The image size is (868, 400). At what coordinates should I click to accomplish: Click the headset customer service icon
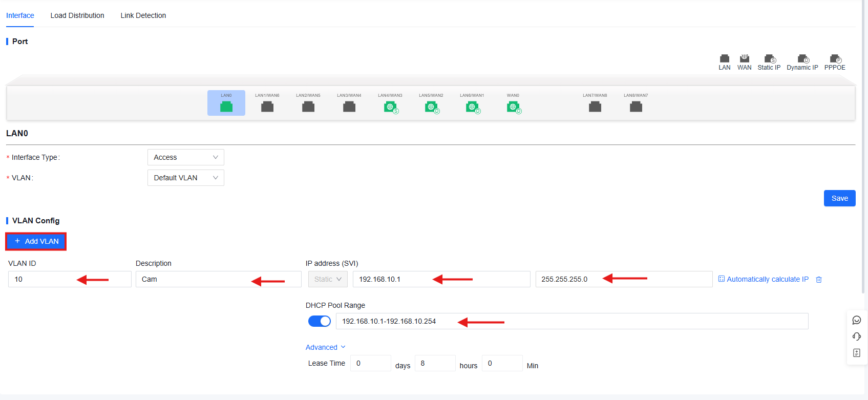coord(857,336)
